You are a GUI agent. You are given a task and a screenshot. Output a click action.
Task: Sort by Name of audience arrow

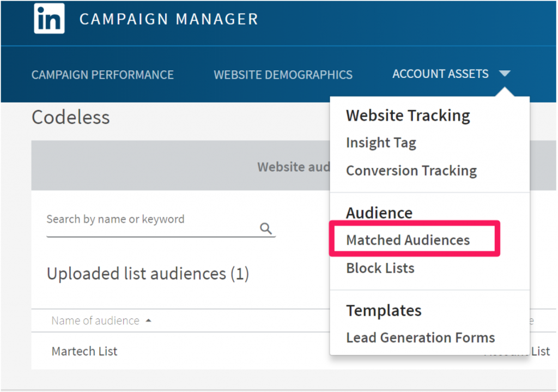point(149,321)
